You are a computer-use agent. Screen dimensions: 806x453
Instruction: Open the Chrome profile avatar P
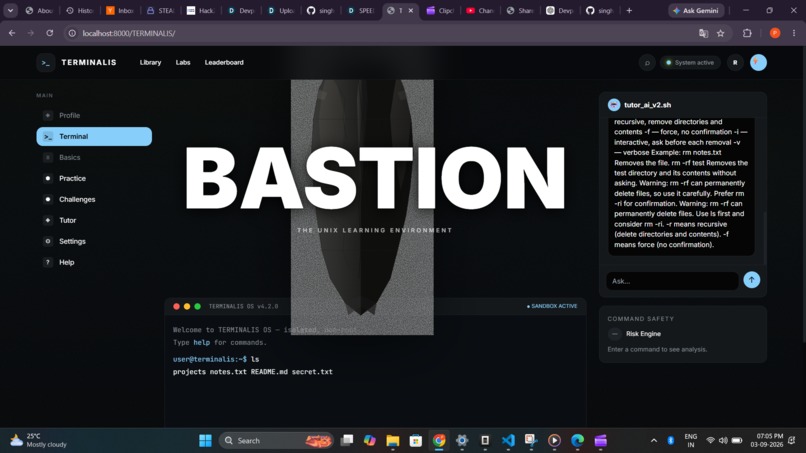[775, 33]
